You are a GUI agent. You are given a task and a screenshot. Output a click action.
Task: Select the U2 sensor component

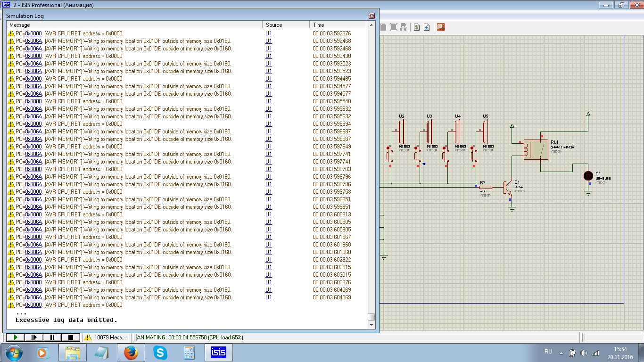(x=400, y=132)
